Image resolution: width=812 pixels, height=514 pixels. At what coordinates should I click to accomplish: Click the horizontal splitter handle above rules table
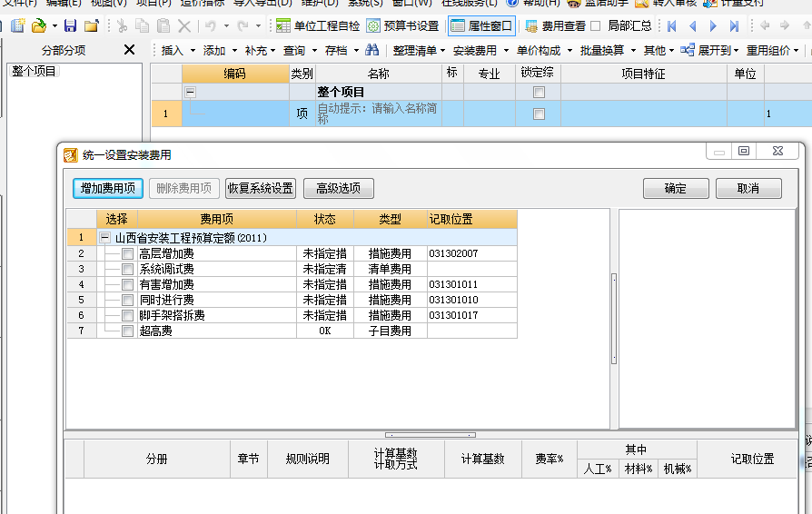tap(431, 435)
